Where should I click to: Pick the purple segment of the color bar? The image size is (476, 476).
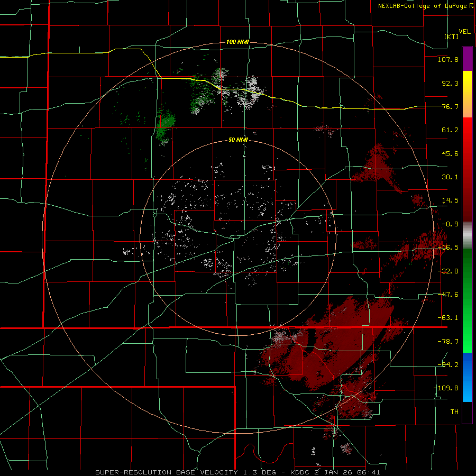467,59
